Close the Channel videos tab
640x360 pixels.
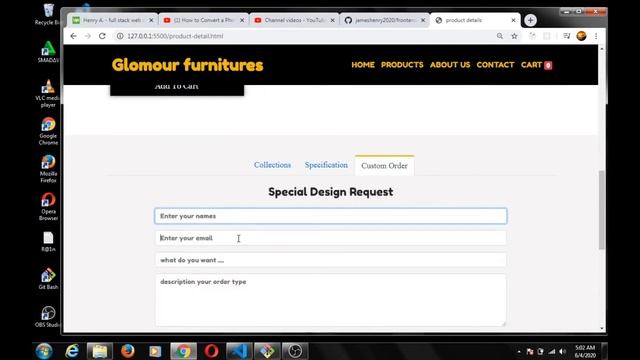(x=333, y=20)
